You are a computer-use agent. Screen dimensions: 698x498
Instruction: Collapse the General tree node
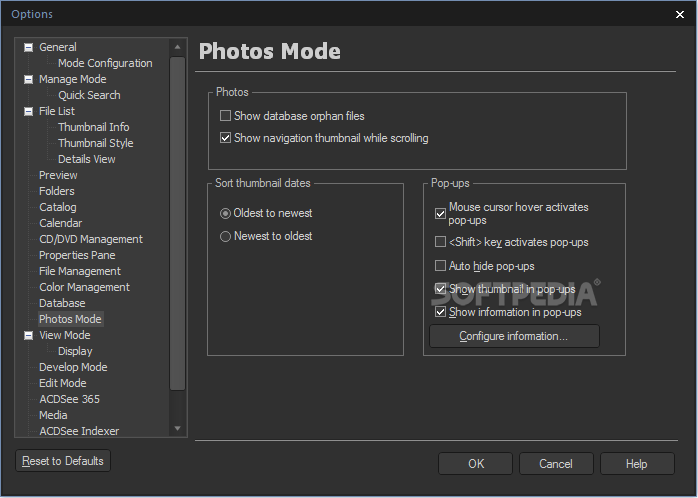28,47
